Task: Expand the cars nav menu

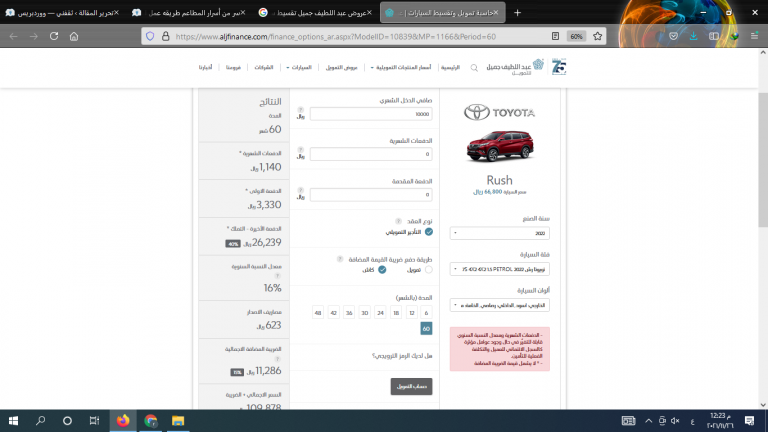Action: (x=299, y=68)
